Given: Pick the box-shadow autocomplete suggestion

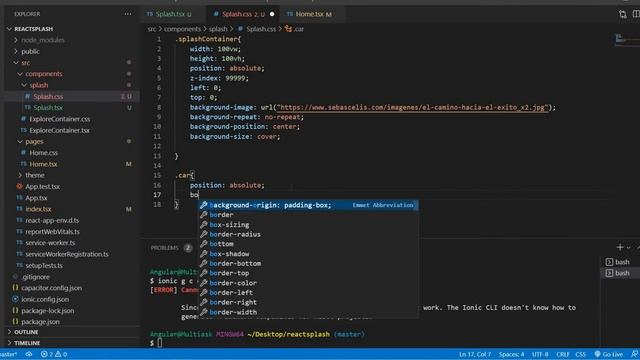Looking at the screenshot, I should coord(308,254).
